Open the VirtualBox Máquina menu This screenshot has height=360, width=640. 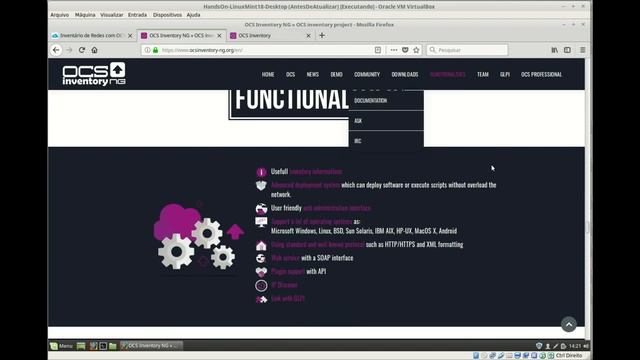(85, 15)
